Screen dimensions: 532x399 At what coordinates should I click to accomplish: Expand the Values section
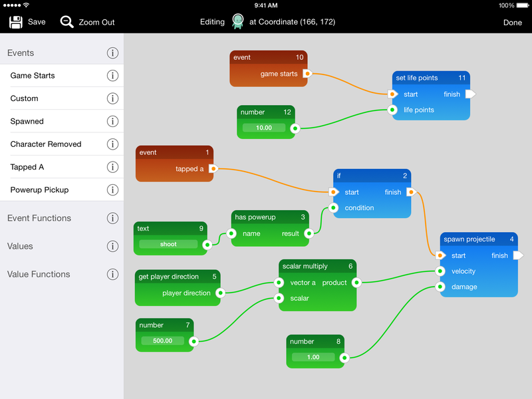62,246
